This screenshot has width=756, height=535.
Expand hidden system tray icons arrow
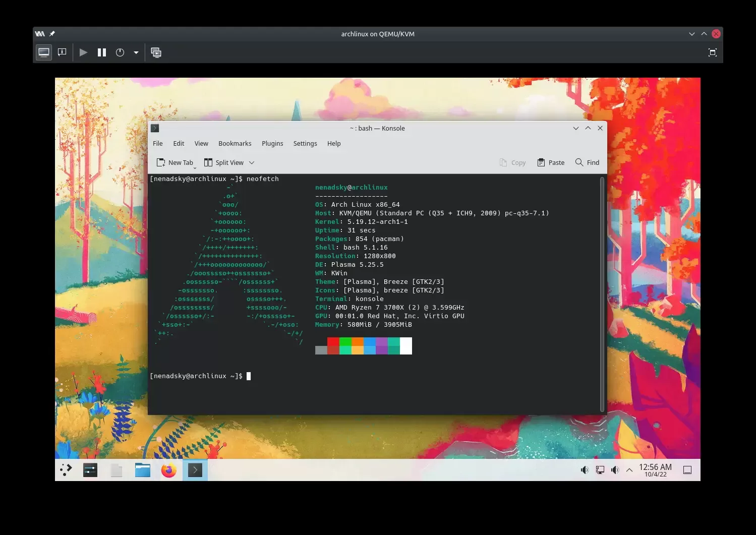[x=629, y=470]
